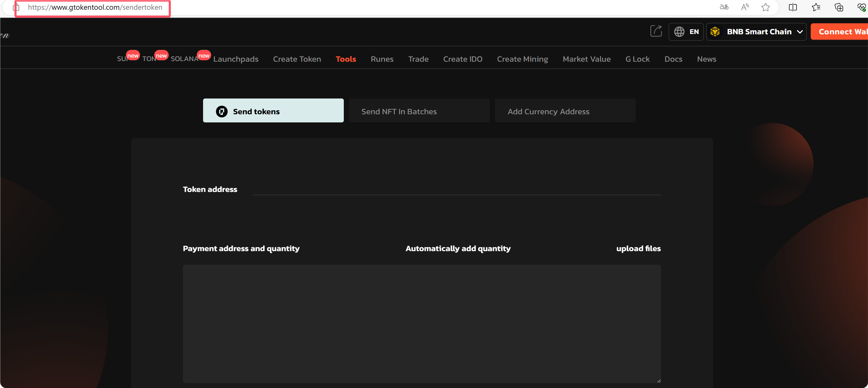This screenshot has width=868, height=388.
Task: Click the upload files link
Action: 638,248
